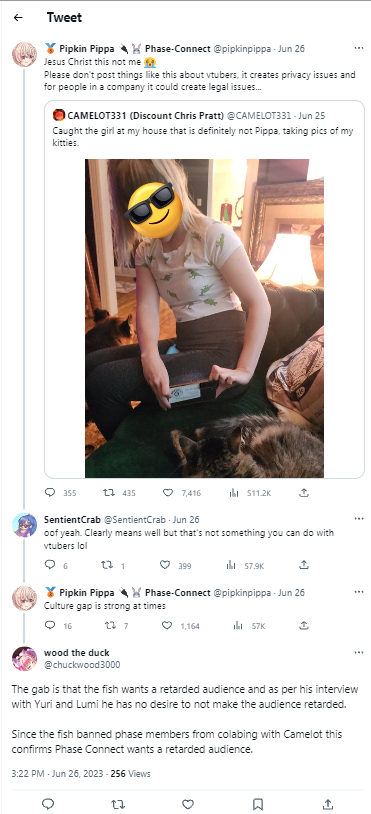View the 256 Views count link
Viewport: 371px width, 814px height.
coord(131,774)
